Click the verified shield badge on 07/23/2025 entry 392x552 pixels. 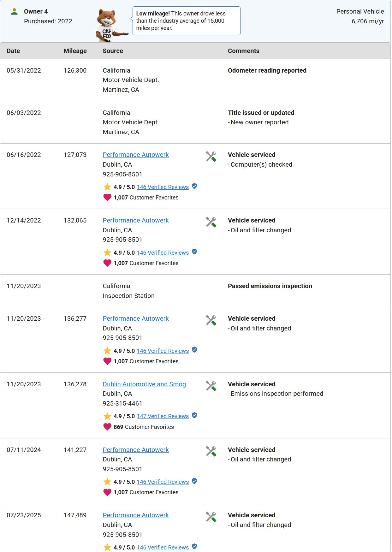tap(194, 546)
